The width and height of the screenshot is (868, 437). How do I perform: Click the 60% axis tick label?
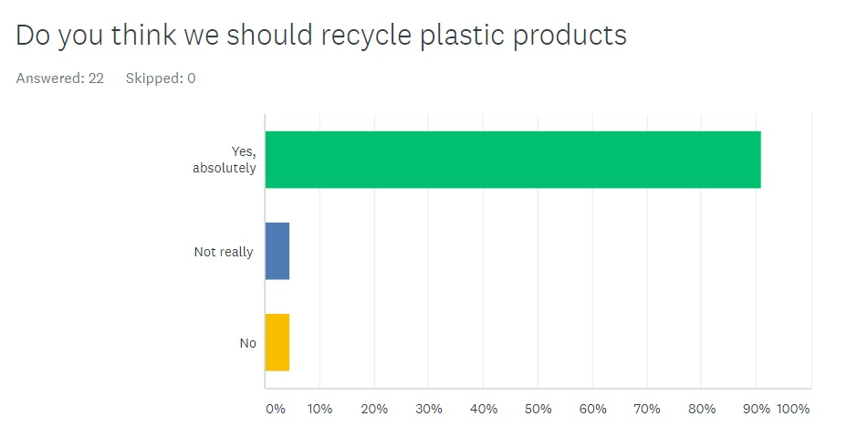(x=592, y=410)
